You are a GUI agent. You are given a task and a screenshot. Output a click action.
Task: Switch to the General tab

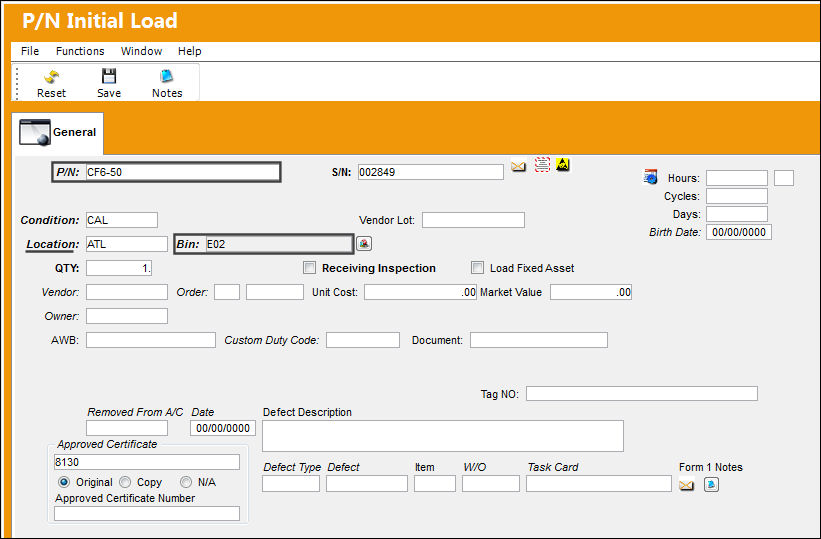[x=58, y=133]
